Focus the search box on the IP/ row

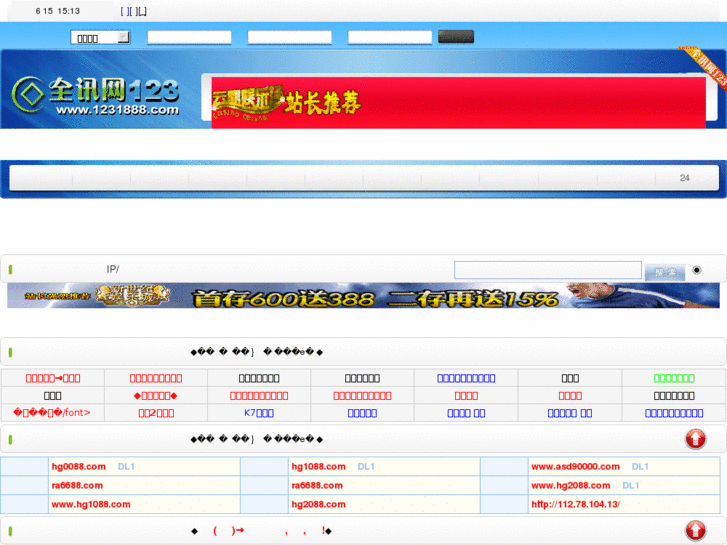(x=548, y=270)
